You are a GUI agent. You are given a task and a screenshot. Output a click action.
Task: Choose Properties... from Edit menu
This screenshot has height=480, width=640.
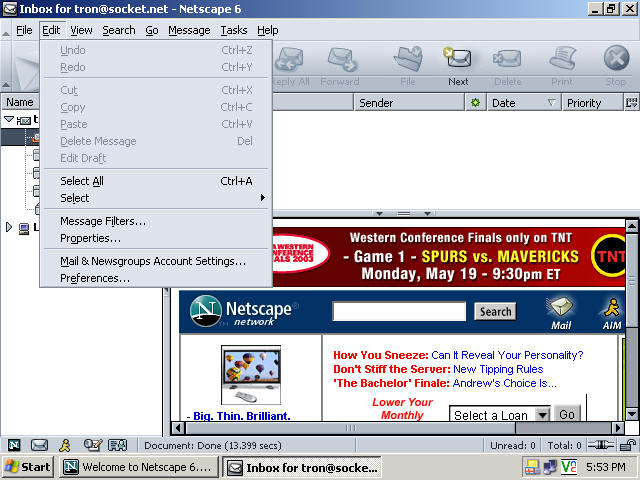[x=156, y=238]
